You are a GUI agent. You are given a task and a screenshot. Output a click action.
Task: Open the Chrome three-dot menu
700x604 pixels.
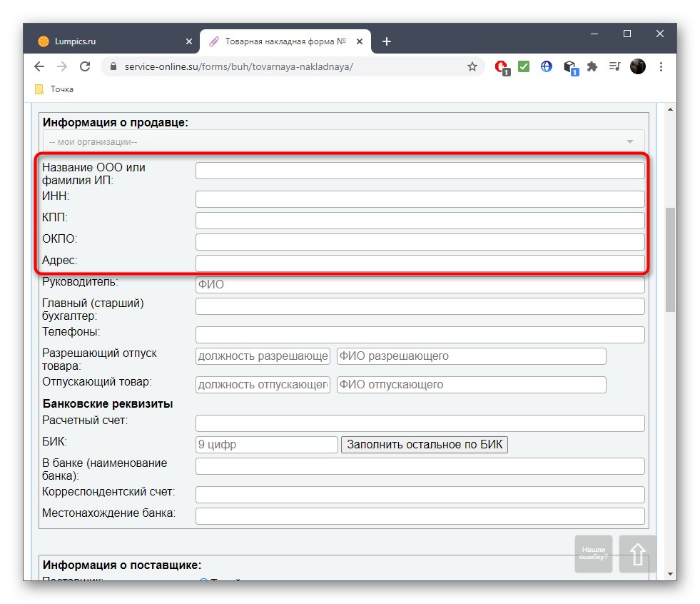661,66
